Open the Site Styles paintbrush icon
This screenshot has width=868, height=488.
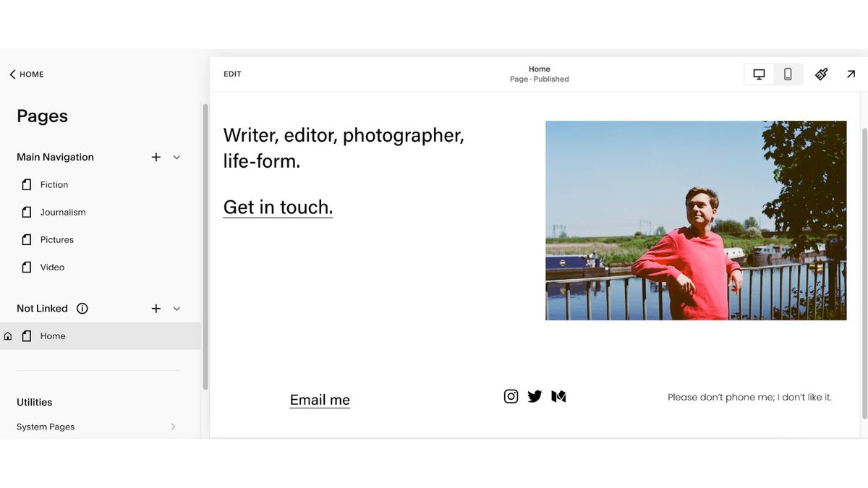click(821, 74)
